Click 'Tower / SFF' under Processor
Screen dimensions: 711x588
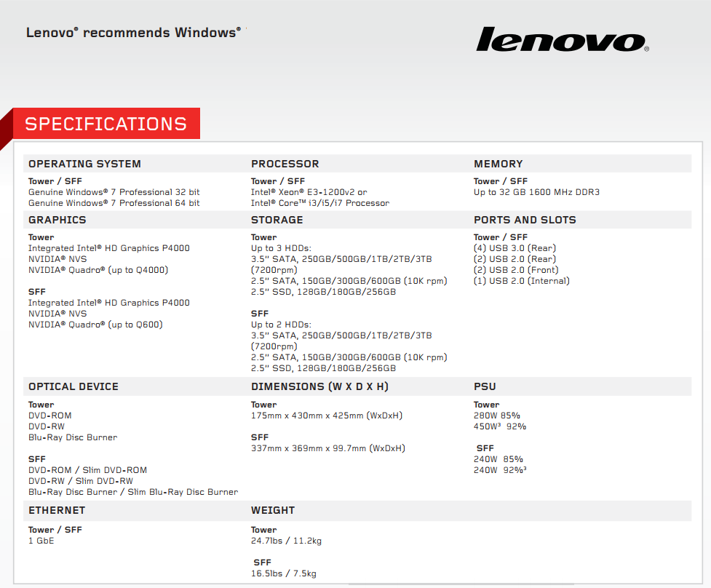(x=277, y=181)
